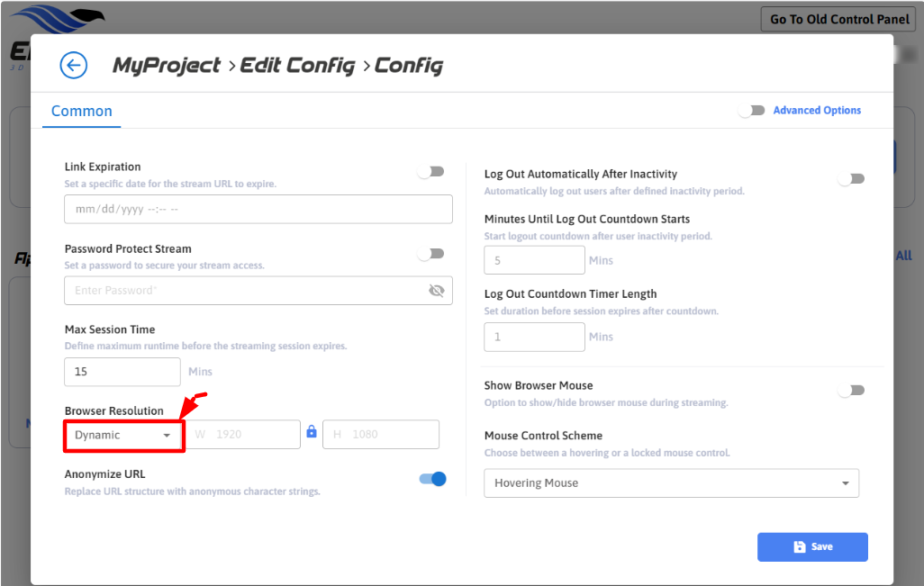Click the Advanced Options label link
Screen dimensions: 924x586
(x=817, y=111)
